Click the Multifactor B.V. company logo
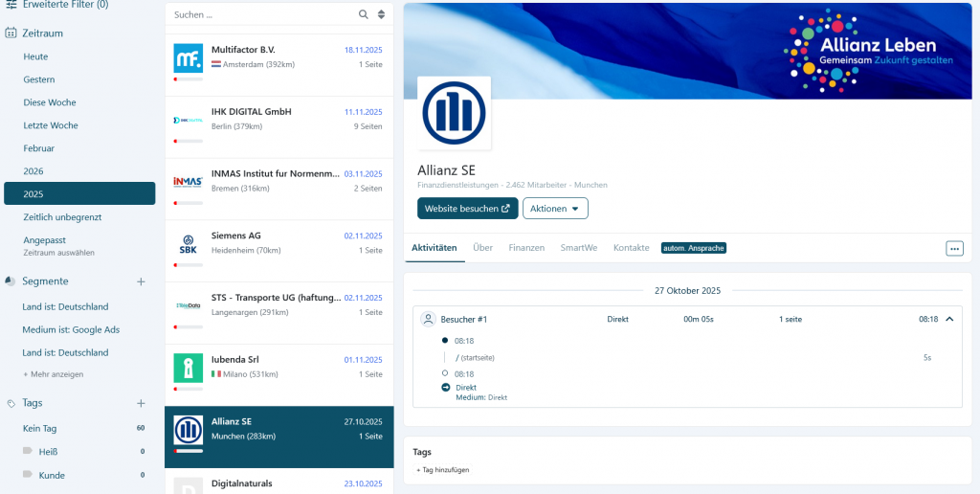 coord(188,57)
